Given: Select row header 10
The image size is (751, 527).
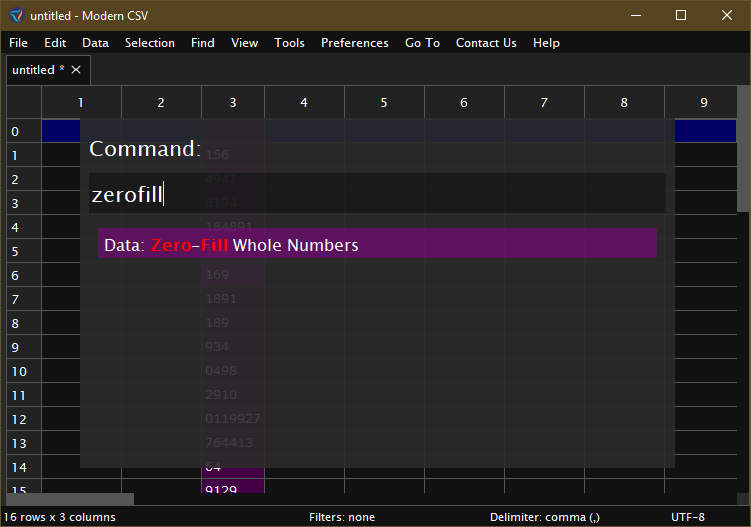Looking at the screenshot, I should pyautogui.click(x=24, y=371).
